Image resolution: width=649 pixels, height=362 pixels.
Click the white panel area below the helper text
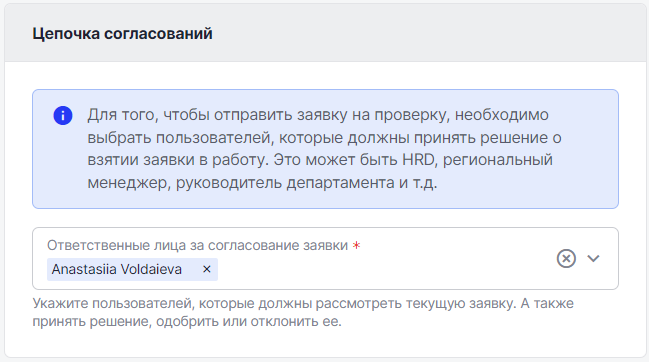pos(325,343)
